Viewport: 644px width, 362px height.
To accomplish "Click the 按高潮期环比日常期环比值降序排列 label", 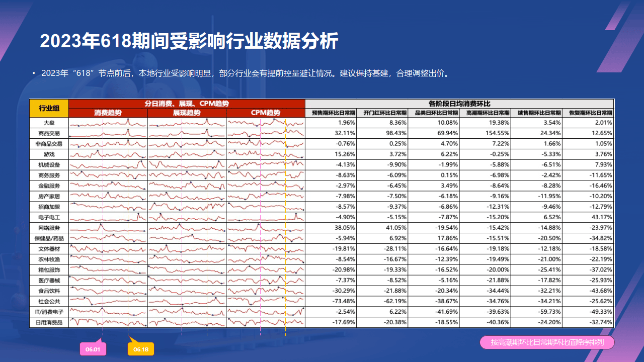I will [x=547, y=342].
